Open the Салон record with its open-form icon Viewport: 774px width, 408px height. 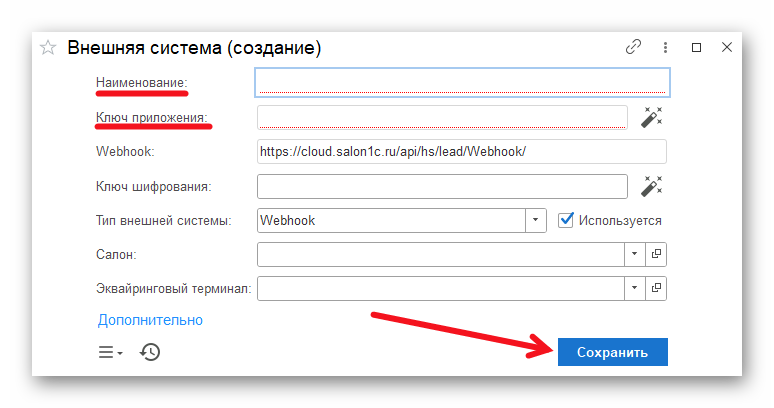point(656,254)
